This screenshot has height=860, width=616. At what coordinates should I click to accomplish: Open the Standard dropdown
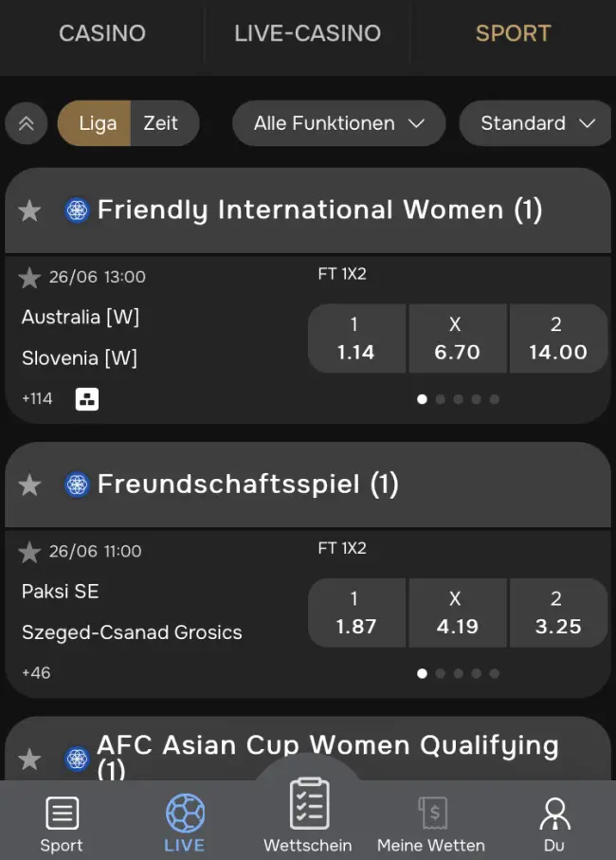point(536,123)
